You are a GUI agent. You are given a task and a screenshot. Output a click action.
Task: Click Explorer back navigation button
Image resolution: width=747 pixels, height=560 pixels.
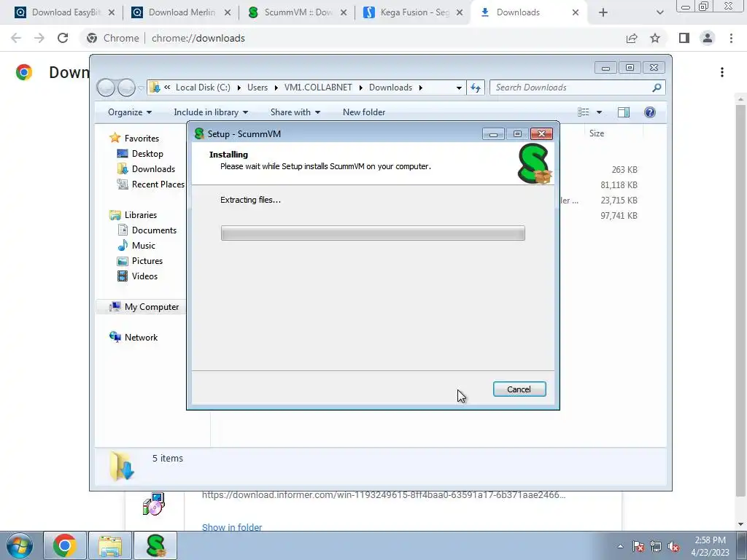106,87
